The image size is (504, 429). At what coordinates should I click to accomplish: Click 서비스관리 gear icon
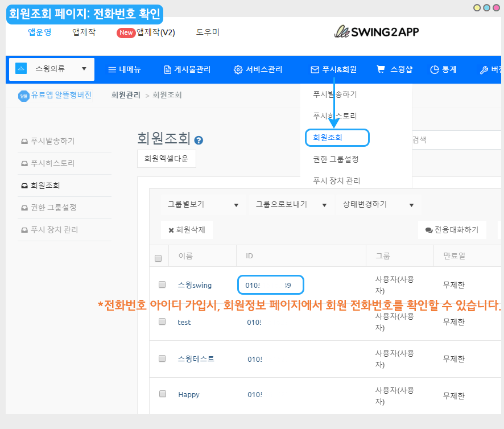coord(238,69)
